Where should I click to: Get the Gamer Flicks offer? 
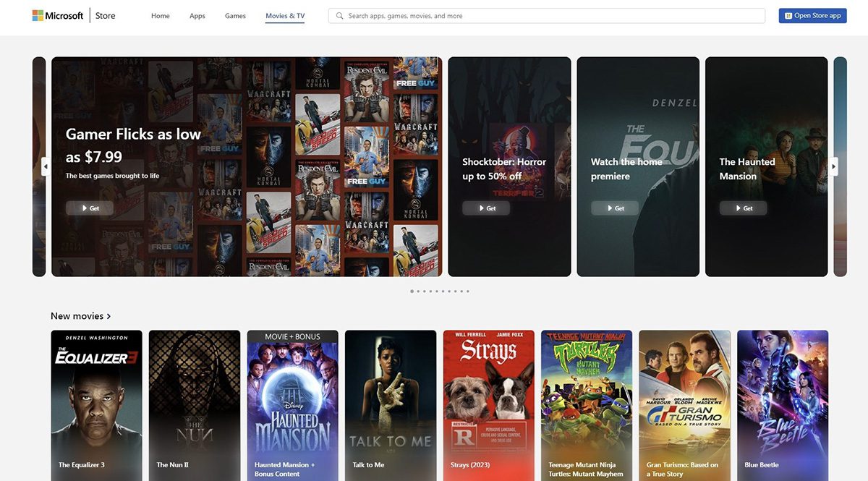[90, 208]
